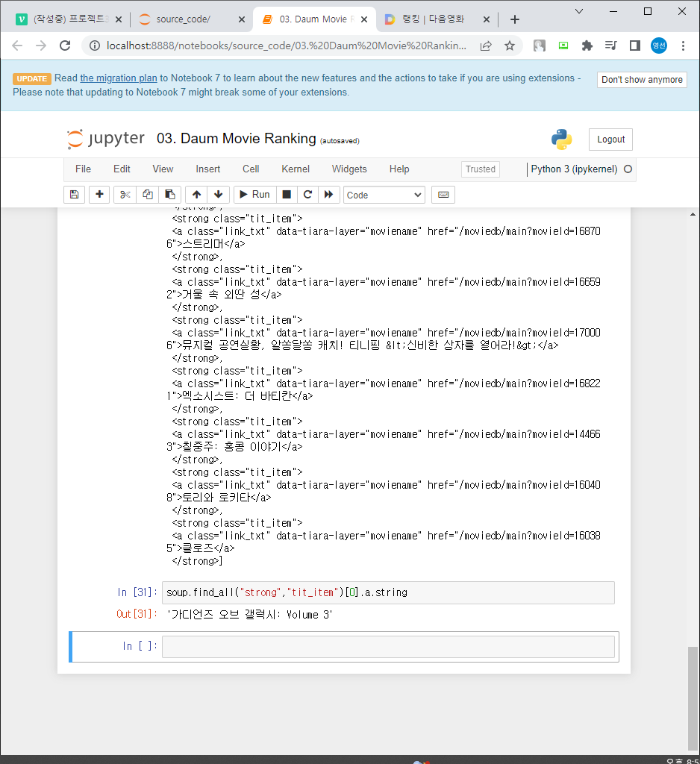Close the 랭킹 | 다음영화 tab
The image size is (700, 764).
point(487,19)
